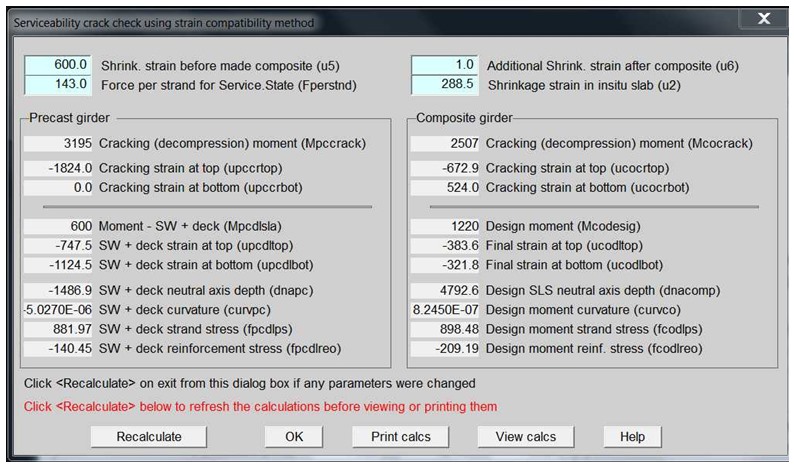This screenshot has width=794, height=466.
Task: Select SW + deck curvature -5.0270E-06
Action: coord(58,309)
